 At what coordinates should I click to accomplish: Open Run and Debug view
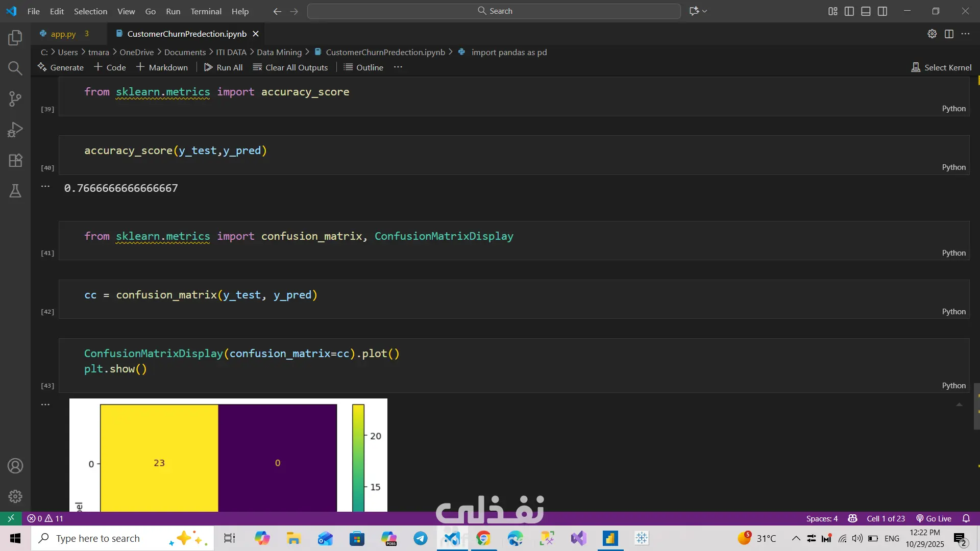point(15,130)
